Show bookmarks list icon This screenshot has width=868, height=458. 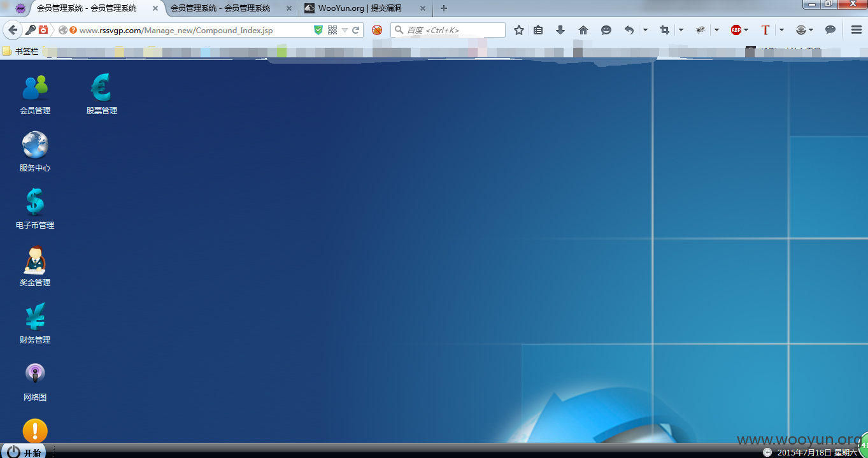(538, 30)
